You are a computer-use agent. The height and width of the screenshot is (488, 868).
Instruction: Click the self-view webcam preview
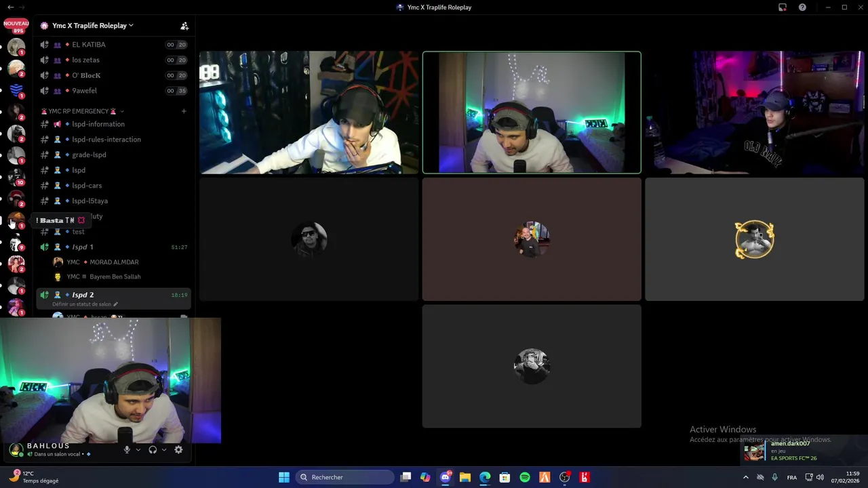pos(111,380)
